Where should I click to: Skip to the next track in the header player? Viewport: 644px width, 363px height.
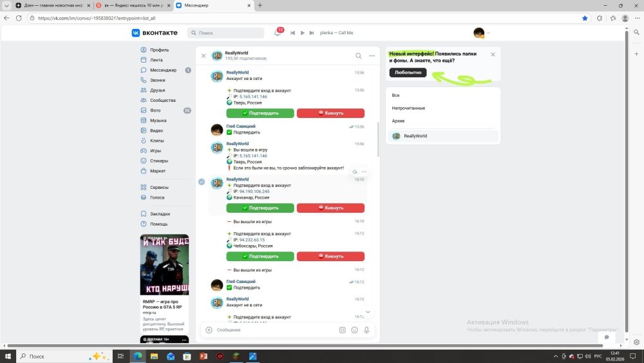pyautogui.click(x=312, y=33)
